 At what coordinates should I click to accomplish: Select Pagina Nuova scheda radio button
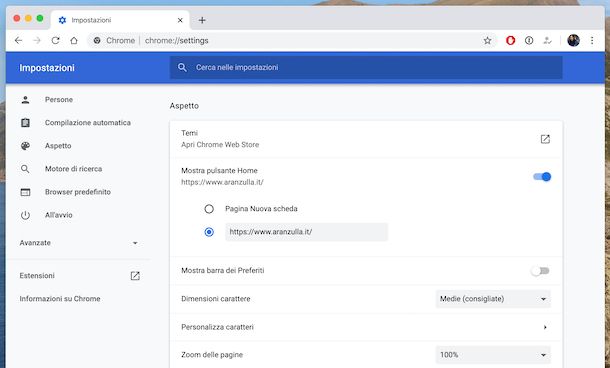209,209
